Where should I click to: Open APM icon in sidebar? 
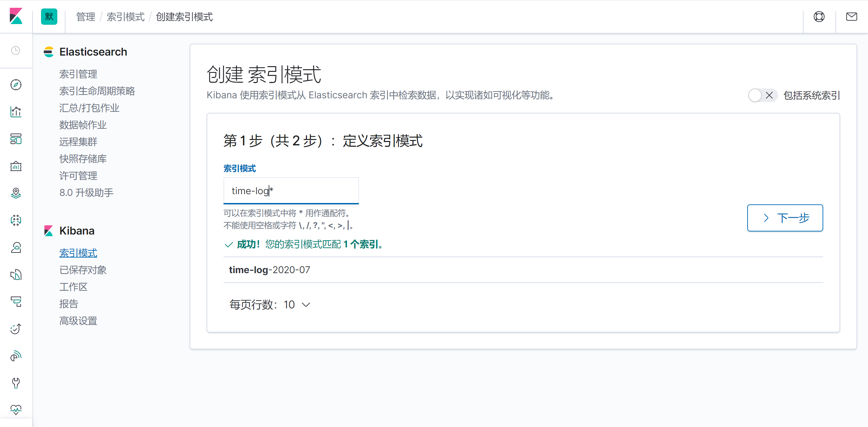tap(16, 302)
